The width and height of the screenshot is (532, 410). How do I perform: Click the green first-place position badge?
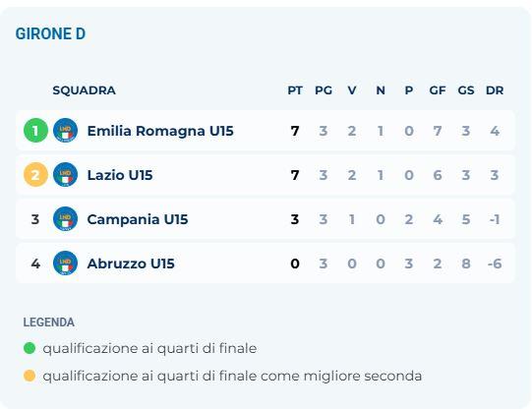click(35, 130)
